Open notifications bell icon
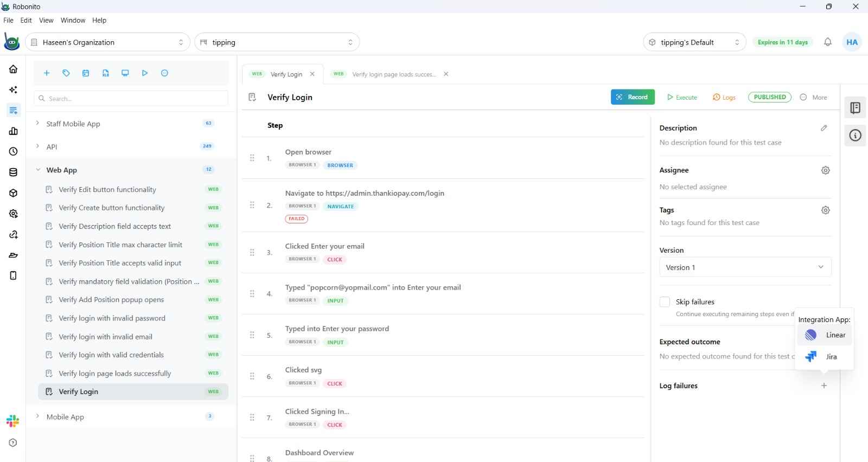The height and width of the screenshot is (462, 868). click(828, 42)
